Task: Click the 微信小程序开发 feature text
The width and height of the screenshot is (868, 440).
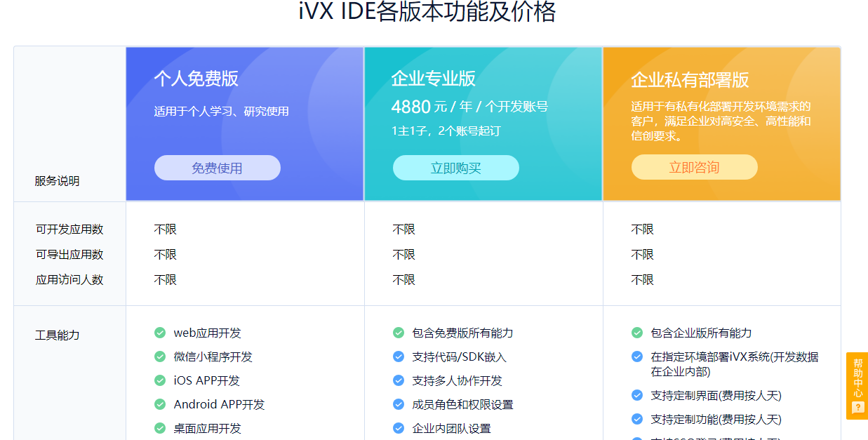Action: point(213,356)
